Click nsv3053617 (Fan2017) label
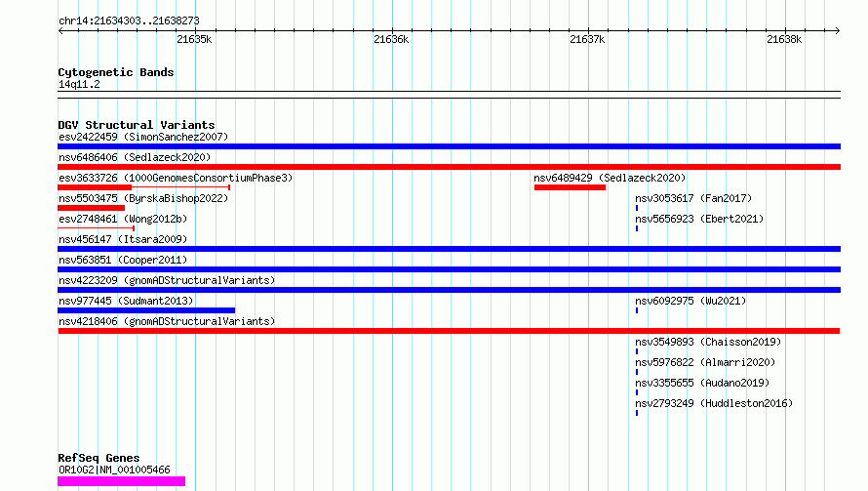The width and height of the screenshot is (868, 491). tap(693, 198)
